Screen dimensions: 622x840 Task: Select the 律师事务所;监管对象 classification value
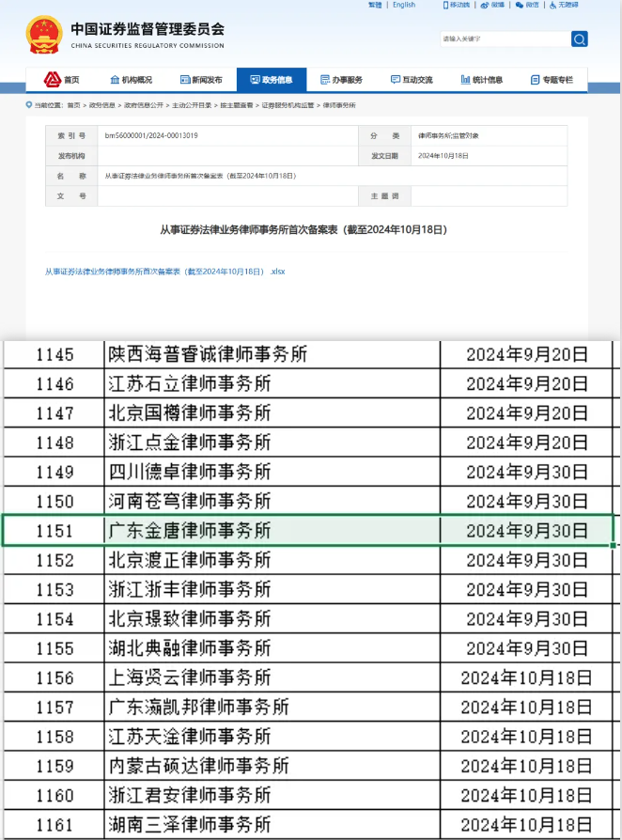[448, 136]
